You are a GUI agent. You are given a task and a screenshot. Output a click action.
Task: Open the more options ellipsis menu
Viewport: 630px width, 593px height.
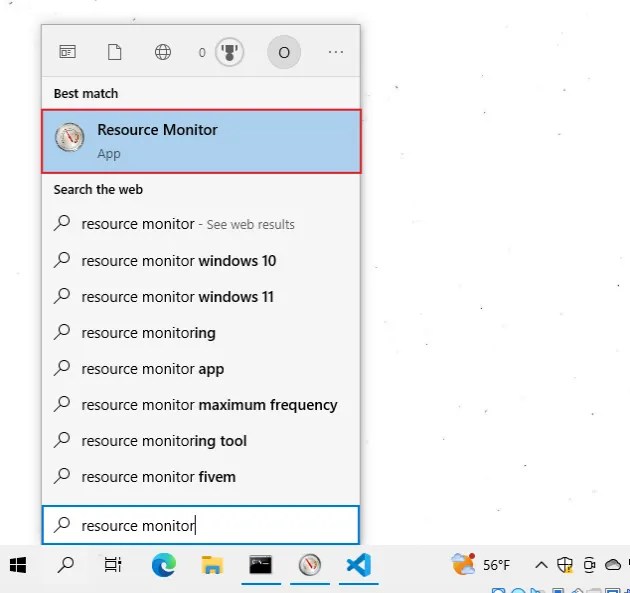point(335,52)
